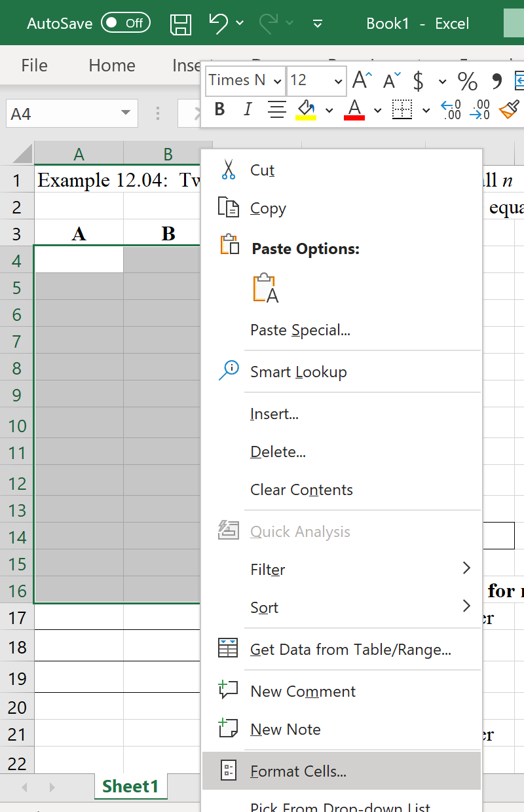Image resolution: width=524 pixels, height=812 pixels.
Task: Toggle italic formatting
Action: pos(247,109)
